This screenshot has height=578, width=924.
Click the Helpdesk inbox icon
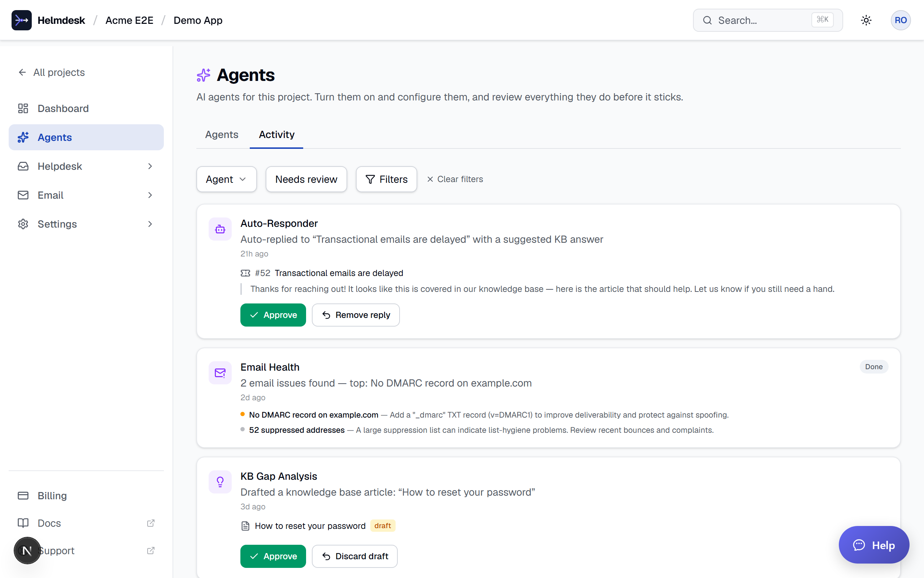point(23,166)
